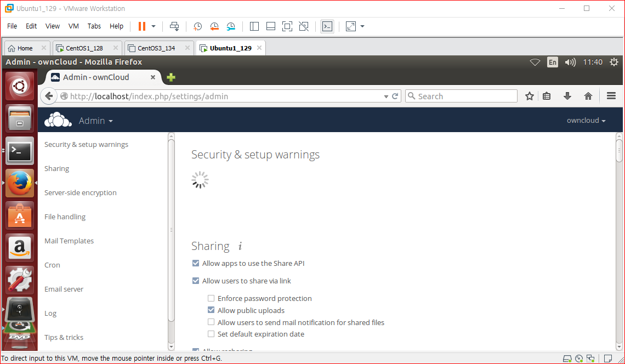
Task: Open Email server section
Action: tap(64, 289)
